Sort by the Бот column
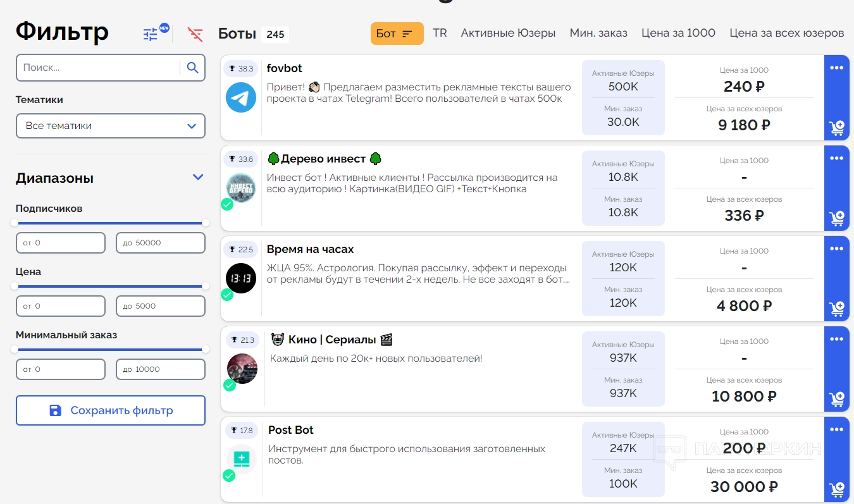Image resolution: width=854 pixels, height=504 pixels. (x=397, y=34)
